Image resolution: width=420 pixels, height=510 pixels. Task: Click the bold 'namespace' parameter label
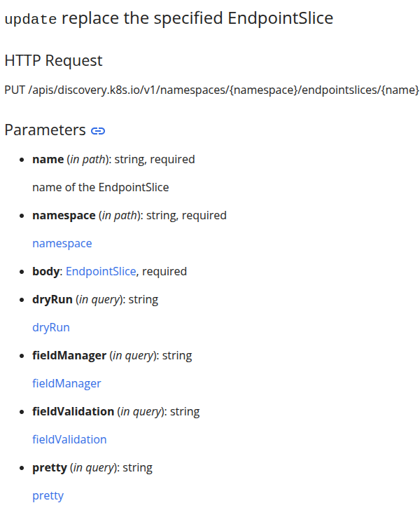tap(64, 215)
